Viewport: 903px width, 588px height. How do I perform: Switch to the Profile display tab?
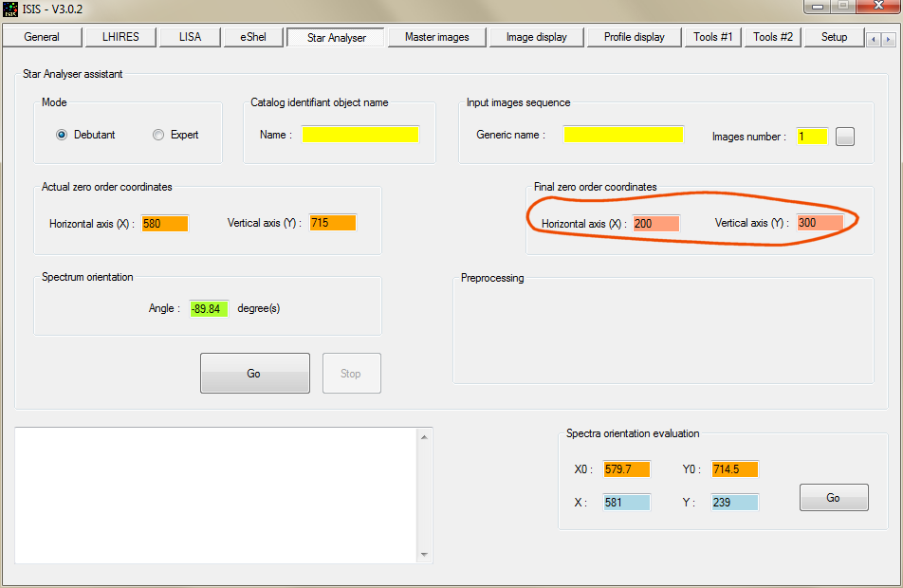[634, 37]
